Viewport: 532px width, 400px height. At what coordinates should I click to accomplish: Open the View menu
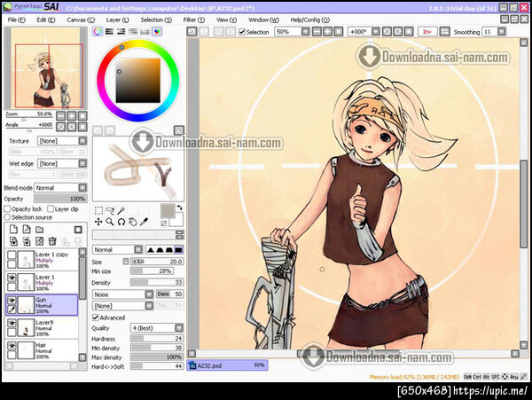226,20
